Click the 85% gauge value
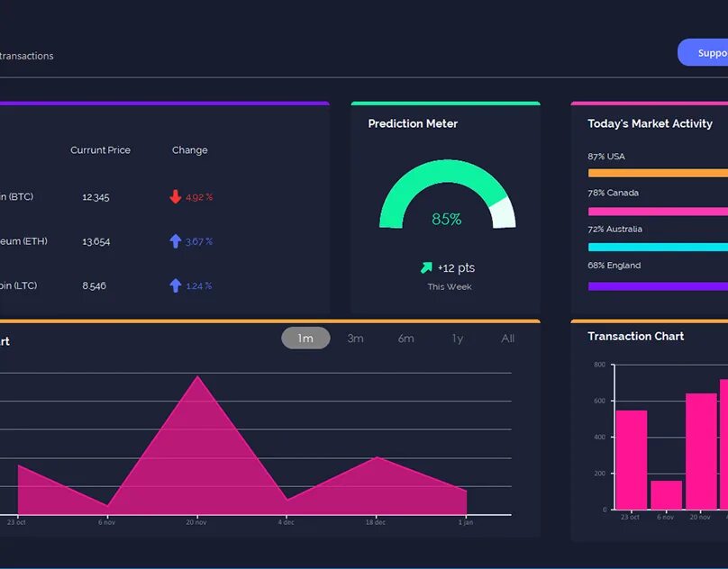This screenshot has width=728, height=569. point(447,219)
